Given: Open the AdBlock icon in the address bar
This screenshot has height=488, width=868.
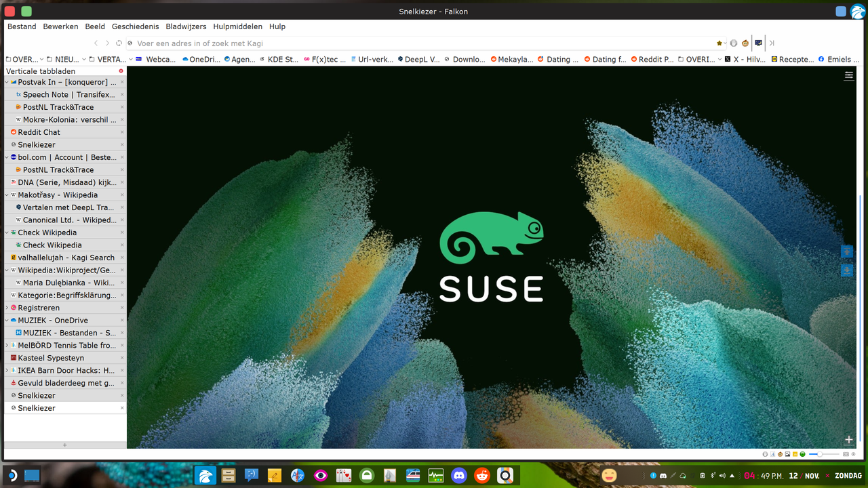Looking at the screenshot, I should [734, 43].
